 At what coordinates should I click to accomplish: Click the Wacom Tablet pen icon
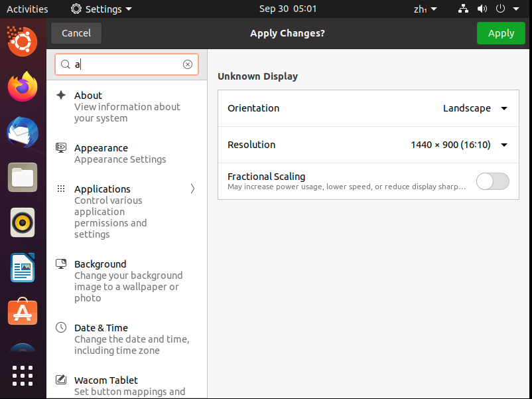click(x=61, y=380)
